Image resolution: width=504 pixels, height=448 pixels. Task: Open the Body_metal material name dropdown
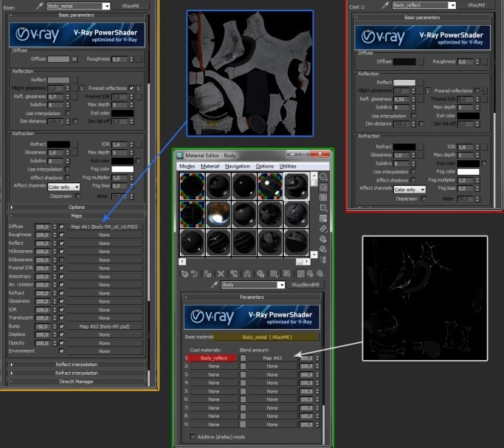(x=106, y=6)
